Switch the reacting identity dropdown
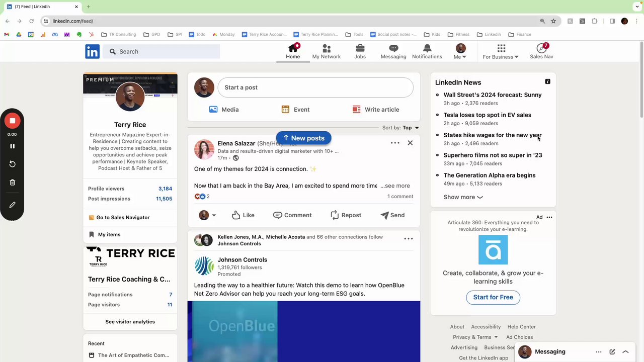 click(207, 215)
